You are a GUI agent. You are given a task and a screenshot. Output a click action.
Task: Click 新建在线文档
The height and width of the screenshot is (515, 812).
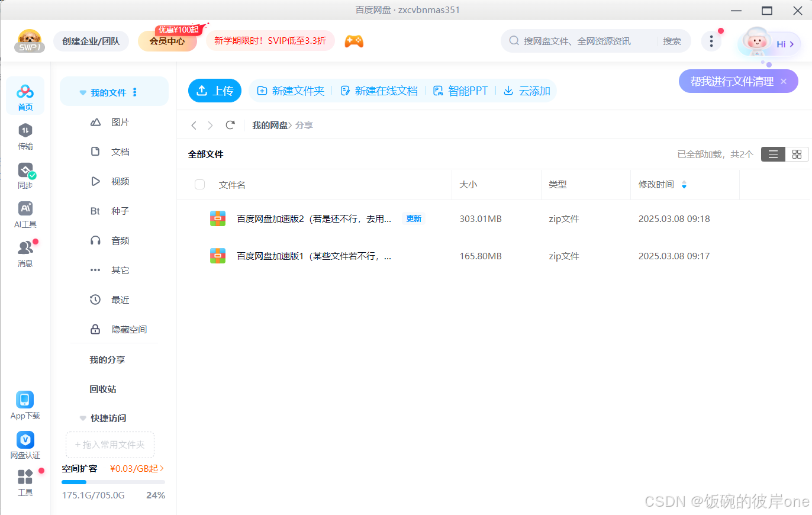click(379, 91)
